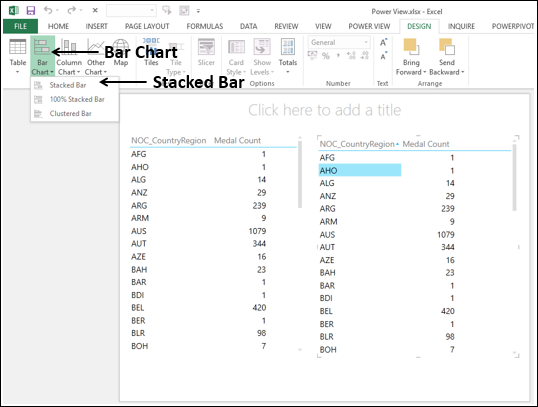The image size is (538, 407).
Task: Click the decrease decimal icon
Action: click(364, 56)
